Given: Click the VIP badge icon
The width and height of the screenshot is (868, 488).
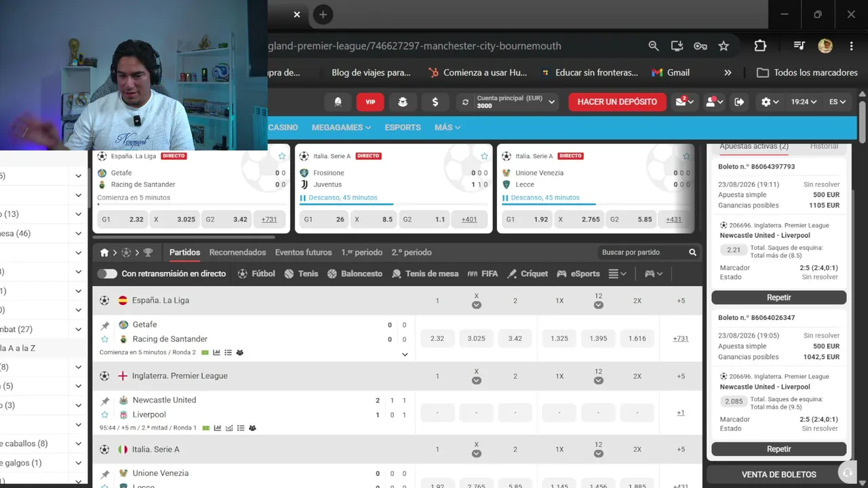Looking at the screenshot, I should [370, 102].
